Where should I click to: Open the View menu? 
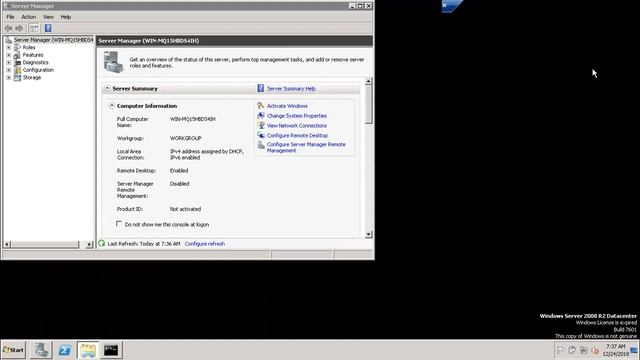coord(48,17)
